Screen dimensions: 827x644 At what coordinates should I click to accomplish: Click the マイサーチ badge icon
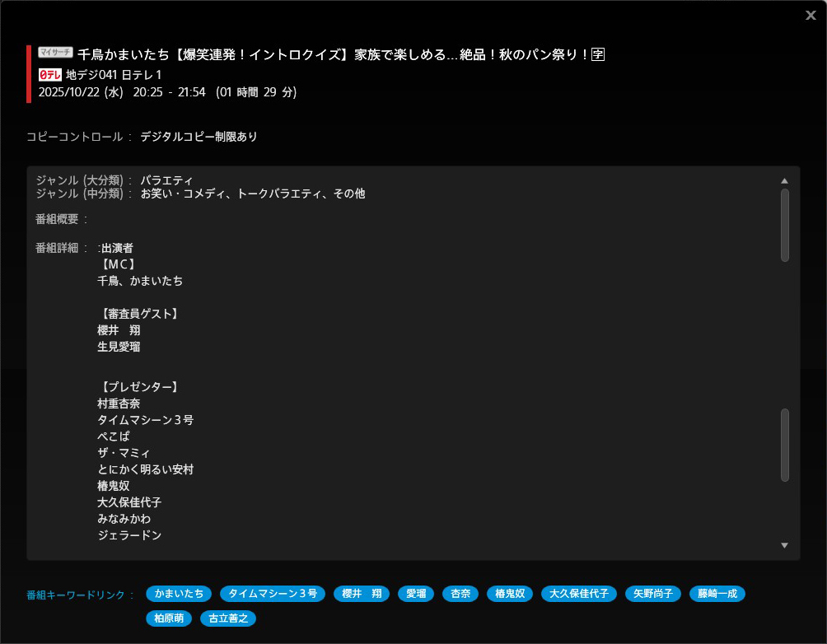(x=55, y=52)
